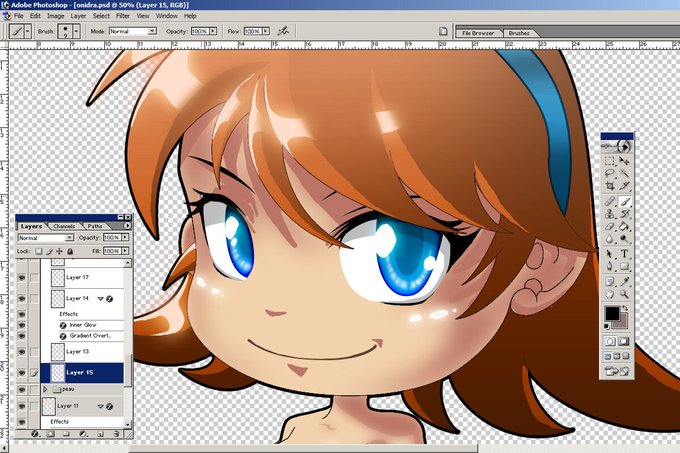Select the Lasso tool

610,173
